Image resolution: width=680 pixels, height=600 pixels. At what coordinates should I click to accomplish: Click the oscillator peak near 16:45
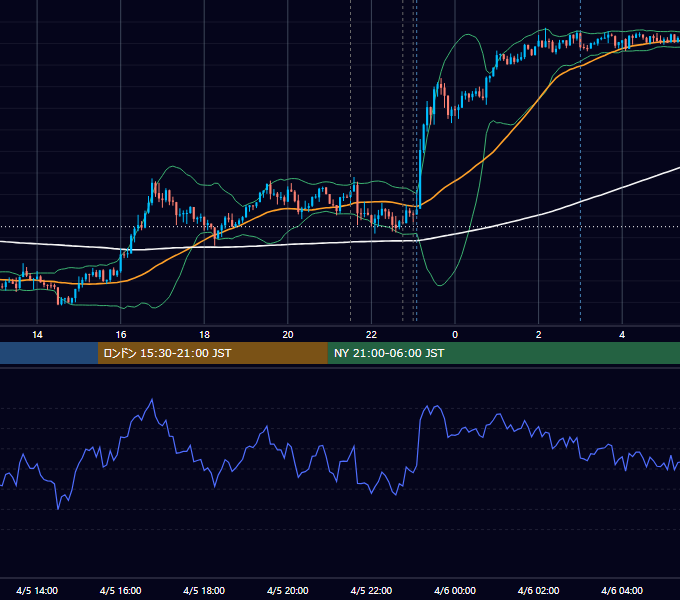pos(152,400)
